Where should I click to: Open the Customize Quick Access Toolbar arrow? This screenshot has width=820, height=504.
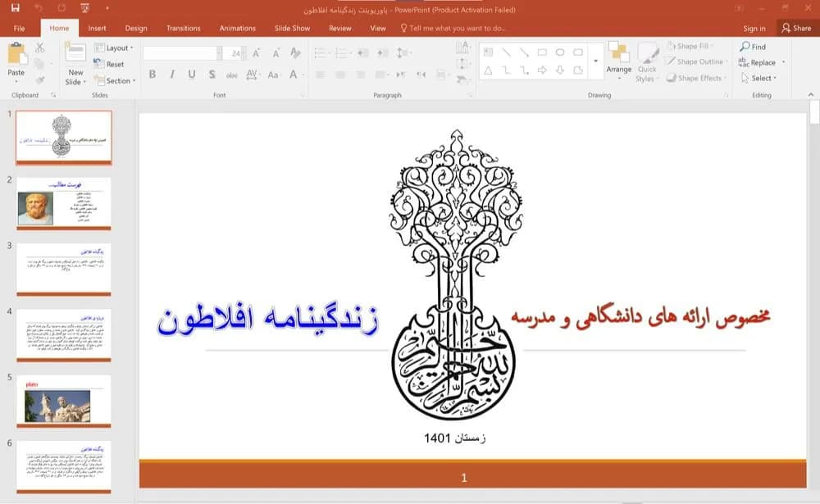click(107, 8)
